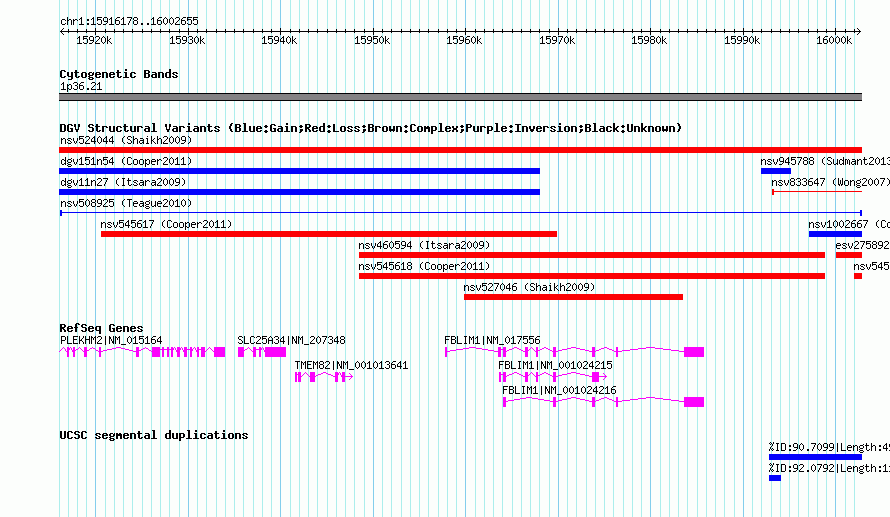The height and width of the screenshot is (517, 890).
Task: Select the gray 1p36.21 cytoband bar
Action: [x=460, y=97]
